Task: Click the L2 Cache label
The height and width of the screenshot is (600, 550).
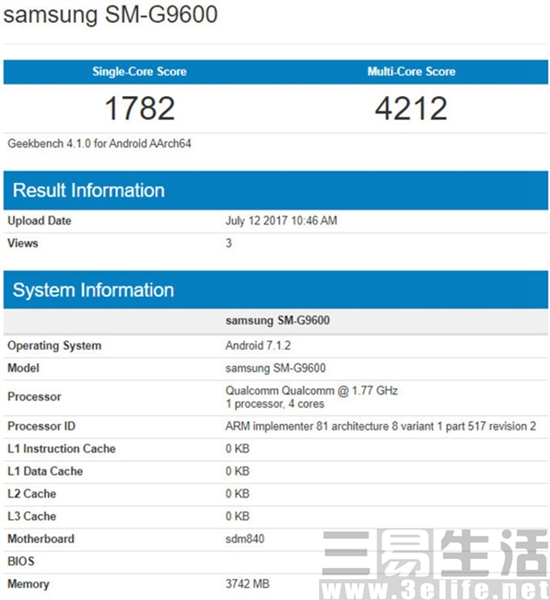Action: pos(32,494)
